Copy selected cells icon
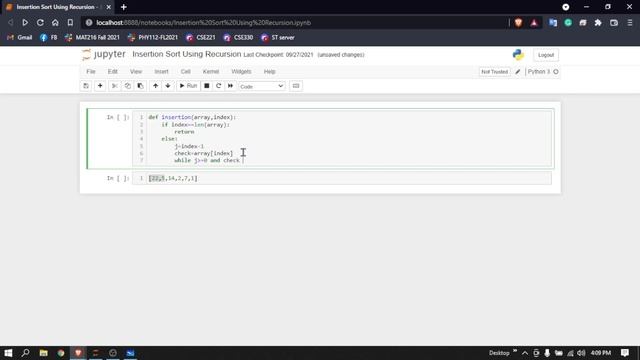This screenshot has height=360, width=640. (127, 86)
